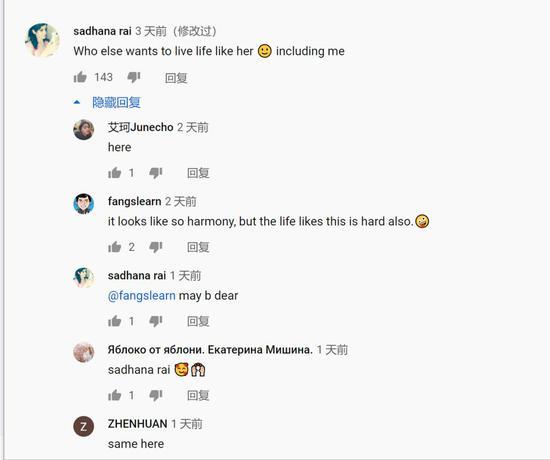The image size is (550, 460).
Task: Reply to the 'here' comment
Action: 198,173
